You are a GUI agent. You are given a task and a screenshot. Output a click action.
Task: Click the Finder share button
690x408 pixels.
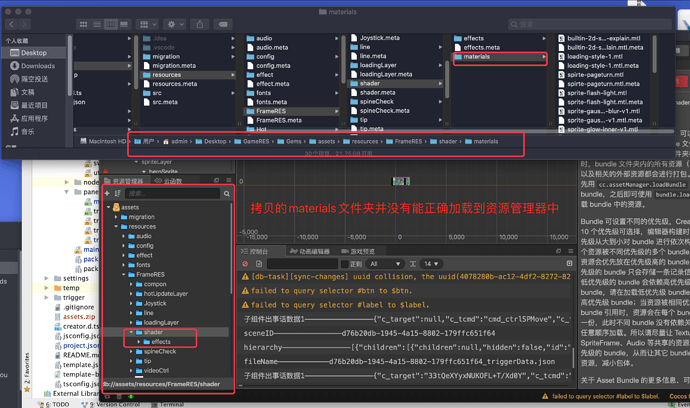pos(200,24)
